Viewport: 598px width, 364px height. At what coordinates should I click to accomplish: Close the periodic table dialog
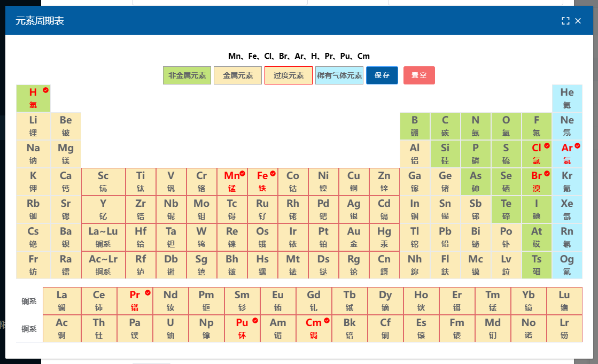(578, 21)
